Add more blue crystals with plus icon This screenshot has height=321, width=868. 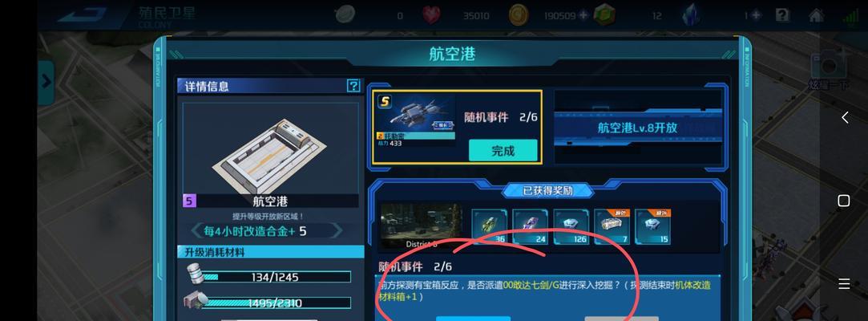pos(756,15)
